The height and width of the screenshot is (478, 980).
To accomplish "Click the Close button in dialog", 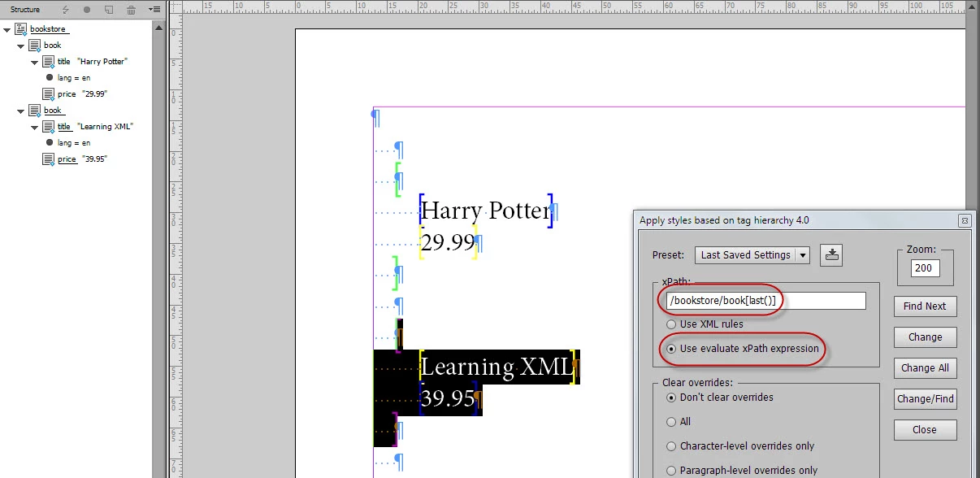I will point(925,430).
